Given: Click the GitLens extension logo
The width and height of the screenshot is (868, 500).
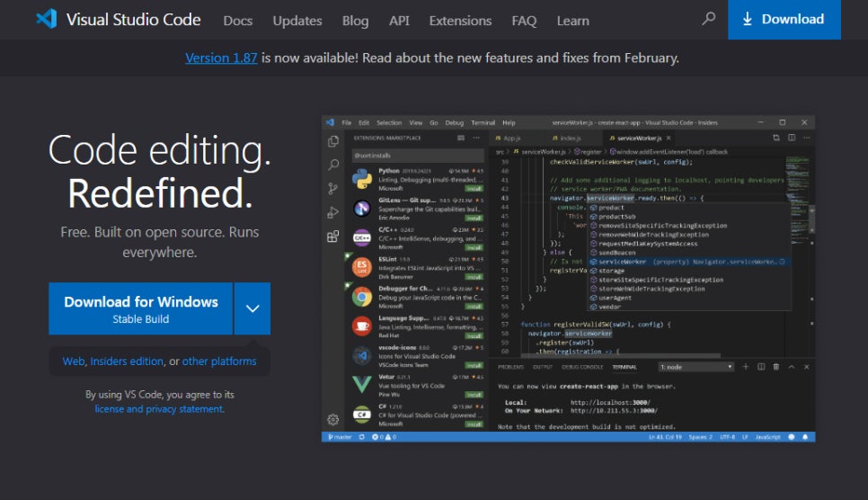Looking at the screenshot, I should 362,209.
